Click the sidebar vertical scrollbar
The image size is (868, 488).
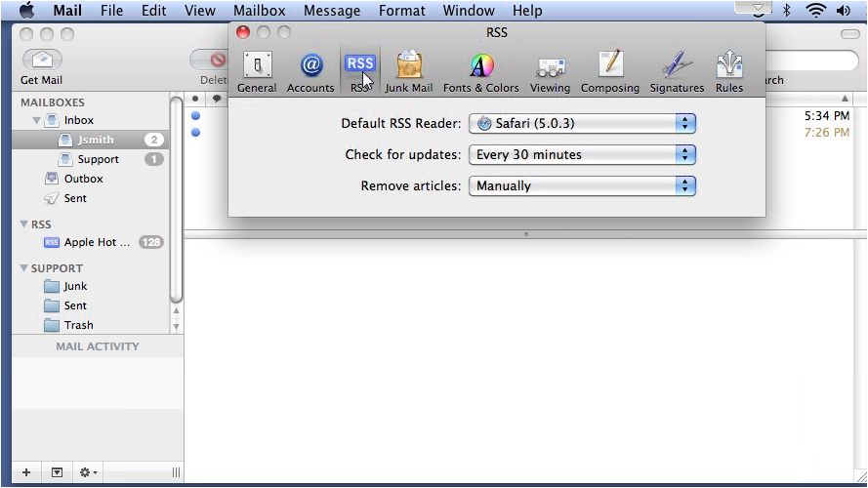[x=176, y=199]
